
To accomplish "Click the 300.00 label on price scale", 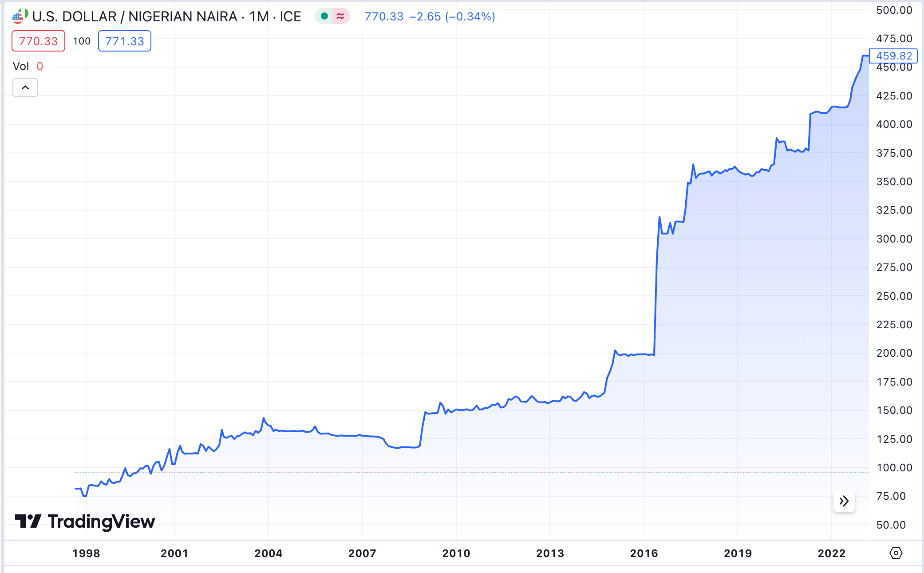I will click(894, 239).
